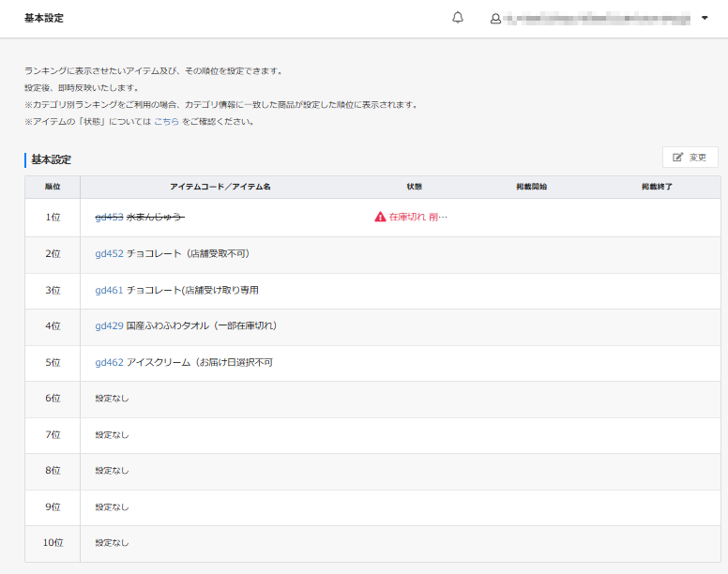
Task: Select the 10位 rank cell
Action: (x=53, y=543)
